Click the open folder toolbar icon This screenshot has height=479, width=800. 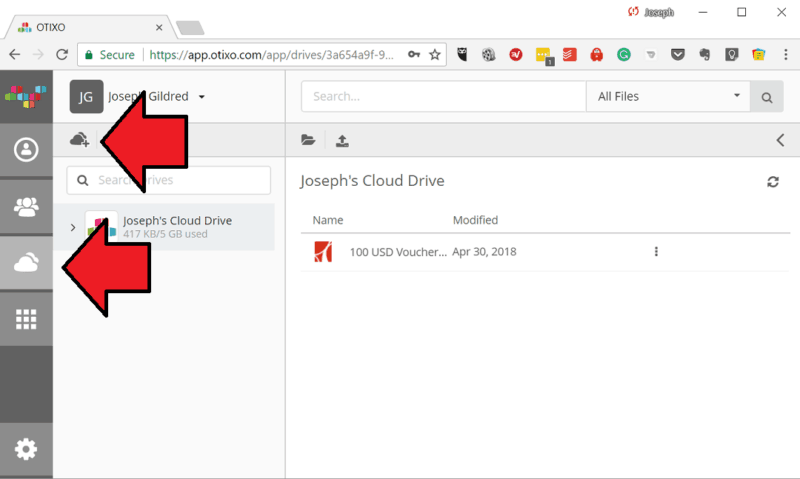(308, 140)
